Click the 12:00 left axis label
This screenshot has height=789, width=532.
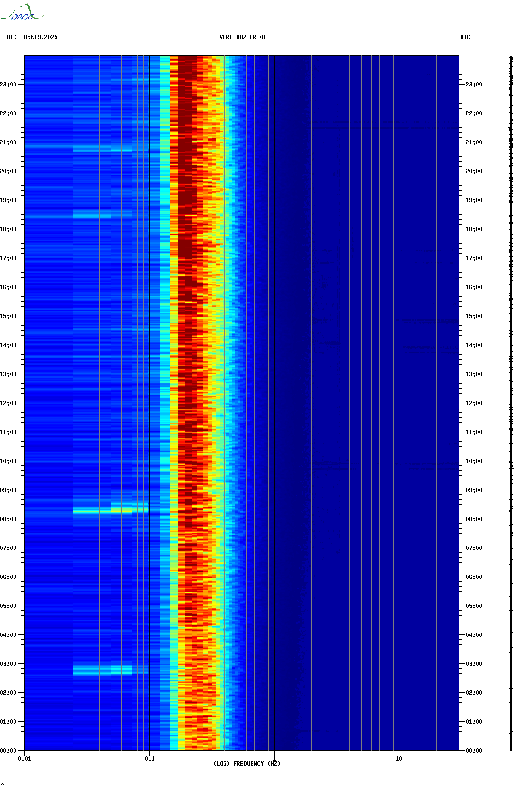(8, 403)
